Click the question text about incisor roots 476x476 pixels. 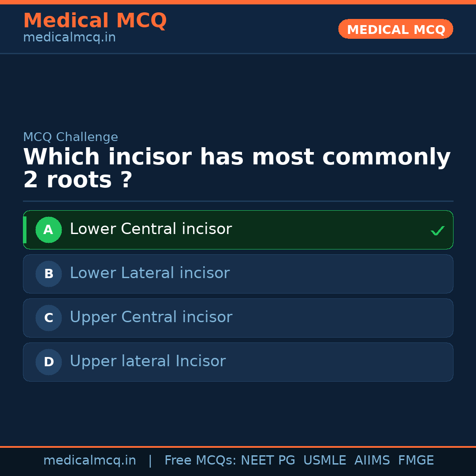[x=236, y=168]
